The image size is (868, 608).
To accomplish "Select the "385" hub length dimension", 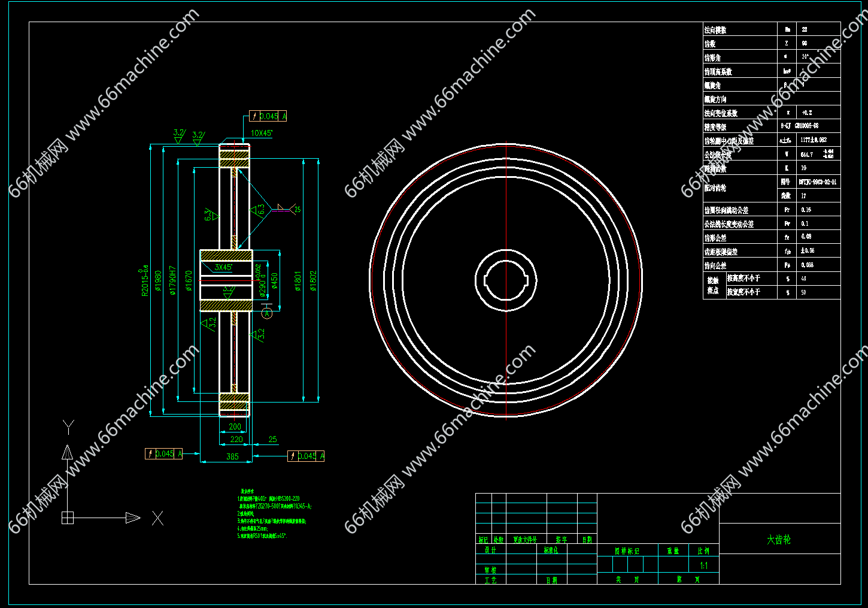I will 232,456.
